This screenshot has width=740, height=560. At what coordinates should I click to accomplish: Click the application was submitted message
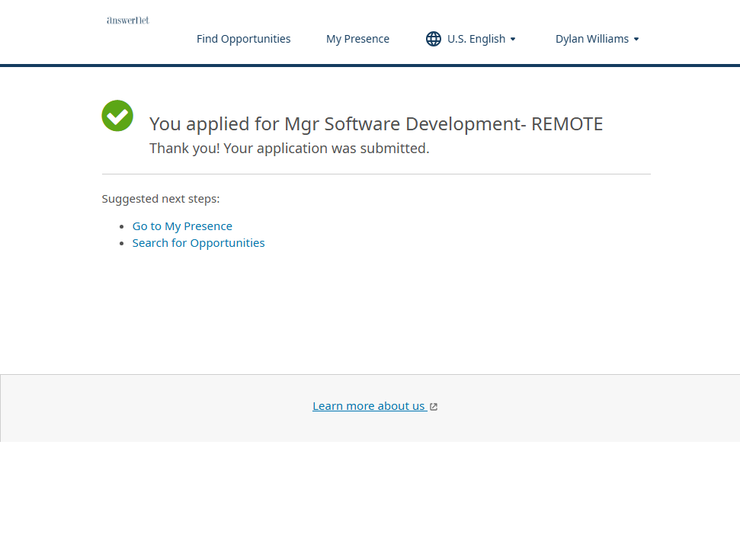(289, 149)
